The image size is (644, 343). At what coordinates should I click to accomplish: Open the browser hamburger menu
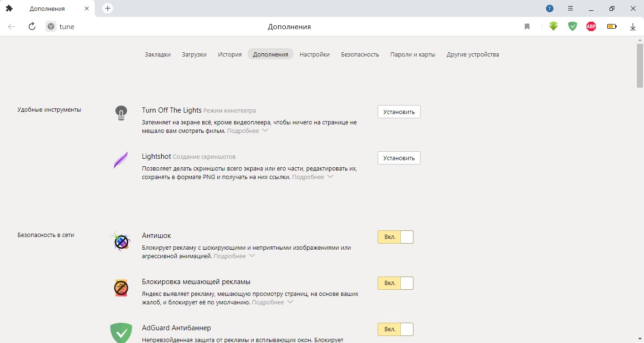(570, 8)
